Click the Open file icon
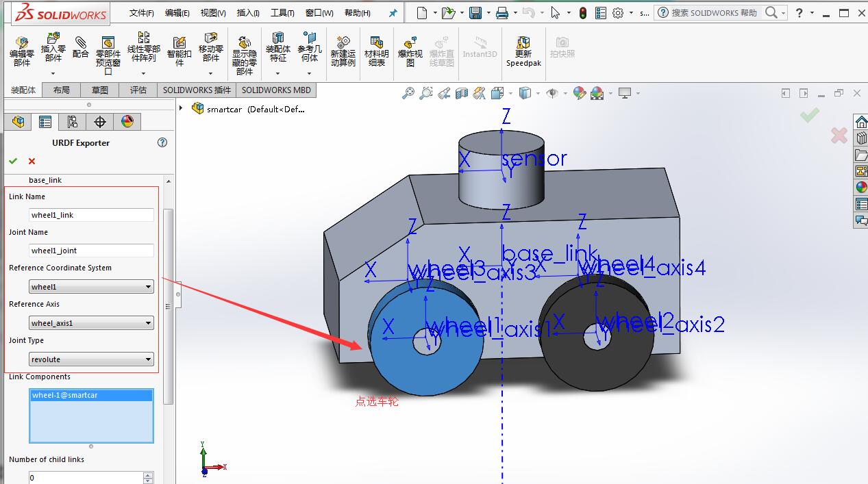Image resolution: width=868 pixels, height=484 pixels. pos(448,12)
